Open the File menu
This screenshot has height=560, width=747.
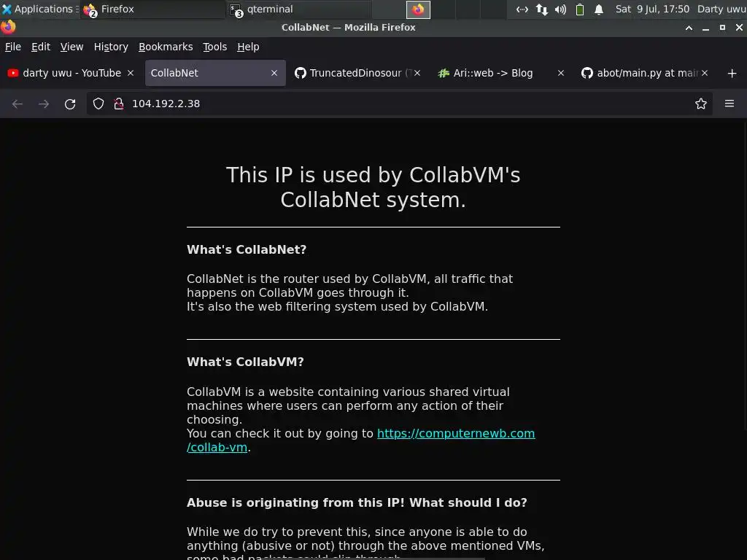(13, 47)
